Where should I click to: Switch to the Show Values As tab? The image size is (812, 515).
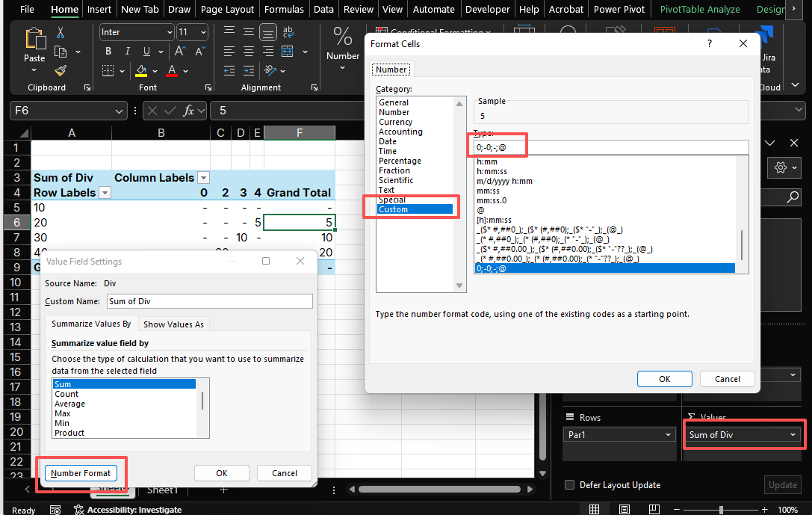click(173, 324)
